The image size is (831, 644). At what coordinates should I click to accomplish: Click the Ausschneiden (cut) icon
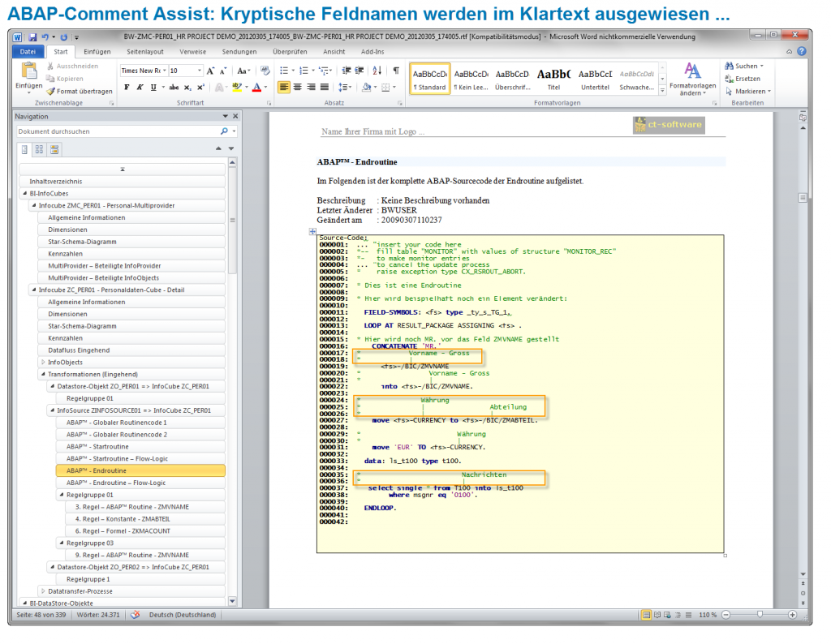51,67
